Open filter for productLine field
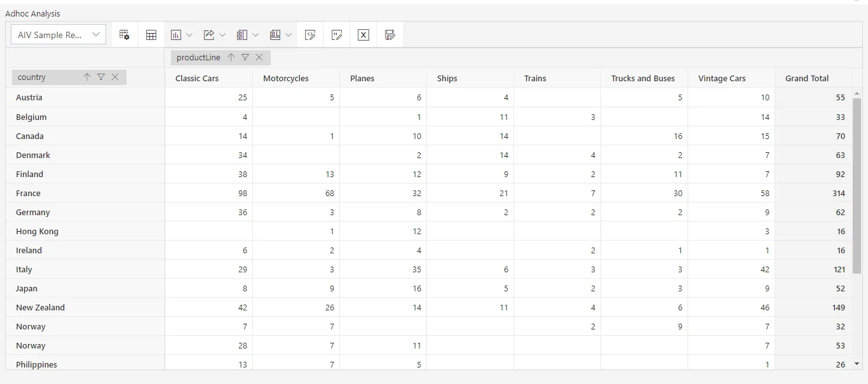868x384 pixels. [245, 57]
